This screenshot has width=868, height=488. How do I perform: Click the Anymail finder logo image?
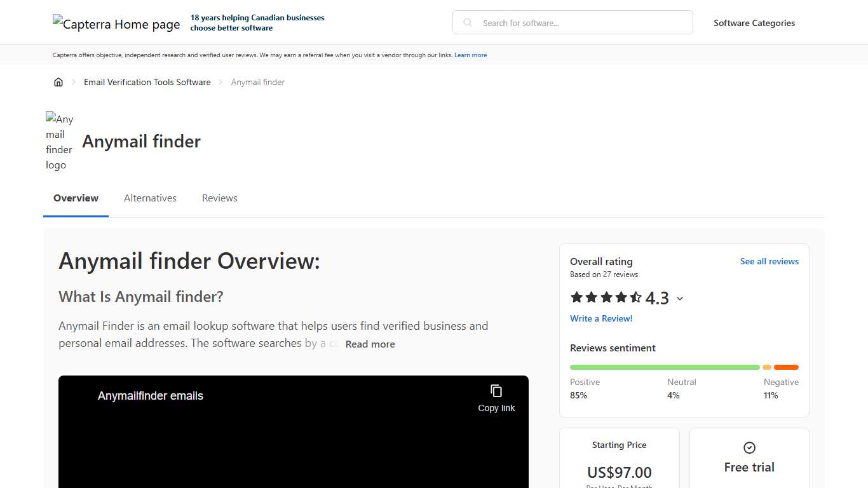click(x=59, y=141)
